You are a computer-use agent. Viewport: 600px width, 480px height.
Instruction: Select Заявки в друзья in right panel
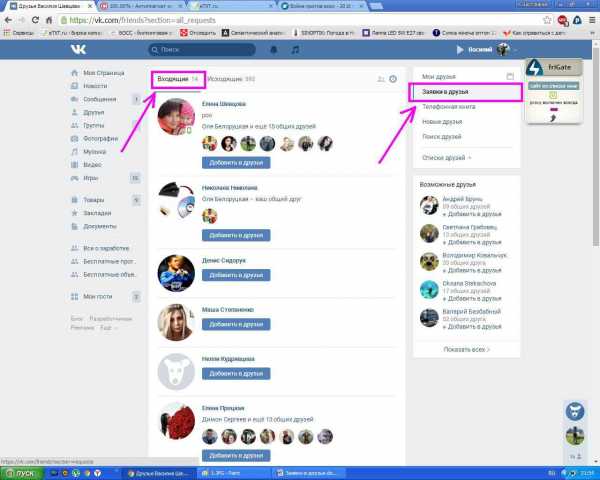click(465, 92)
